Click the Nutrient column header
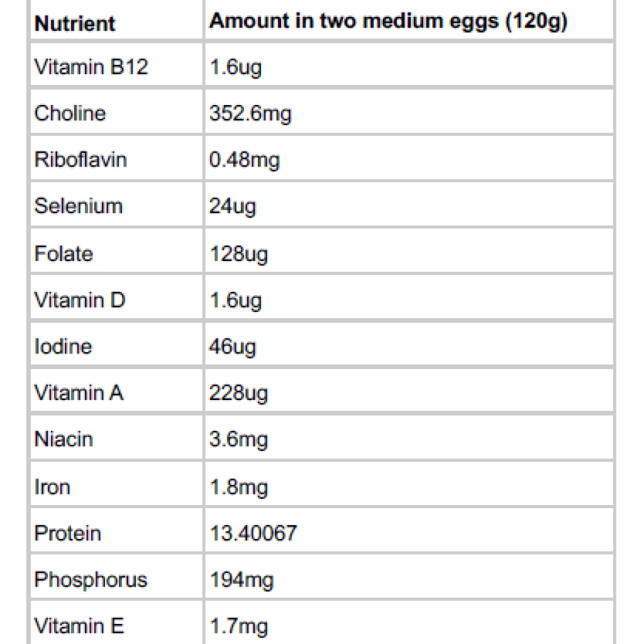 [x=75, y=23]
